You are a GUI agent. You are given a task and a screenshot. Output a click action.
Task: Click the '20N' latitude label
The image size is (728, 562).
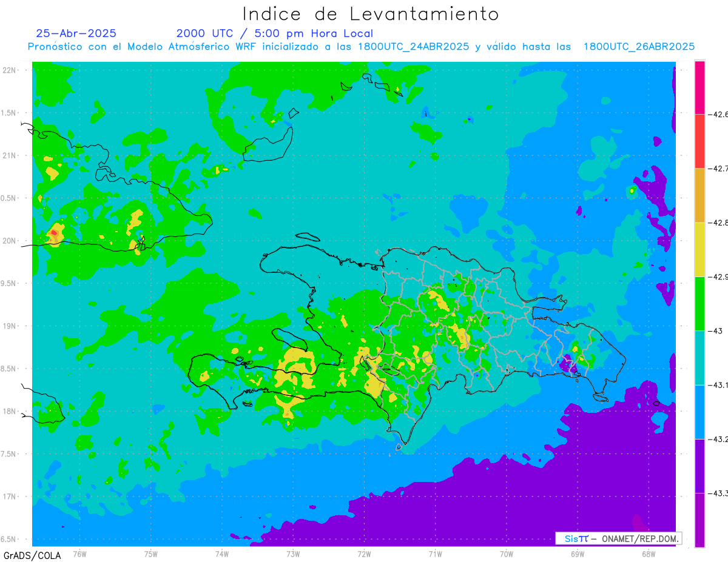pyautogui.click(x=10, y=241)
